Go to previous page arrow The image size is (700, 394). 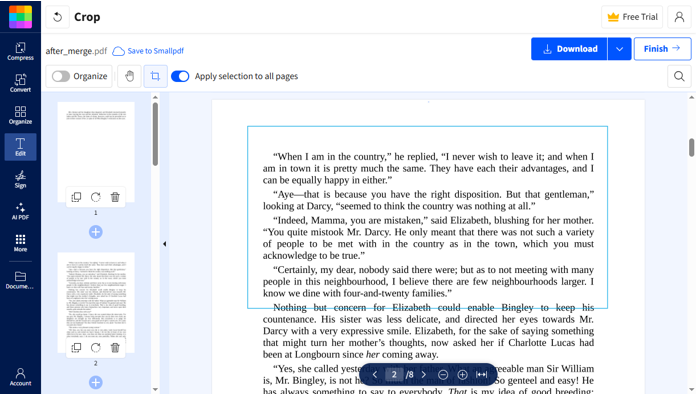375,374
